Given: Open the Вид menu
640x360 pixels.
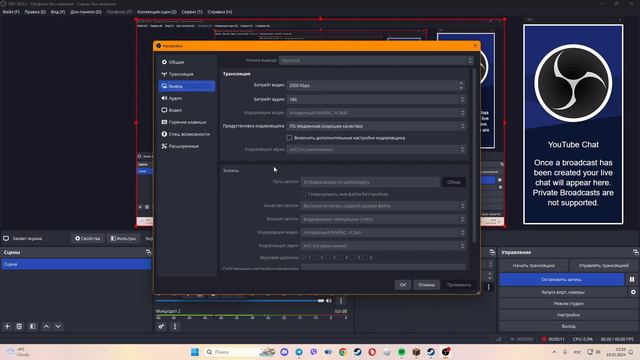Looking at the screenshot, I should point(58,12).
